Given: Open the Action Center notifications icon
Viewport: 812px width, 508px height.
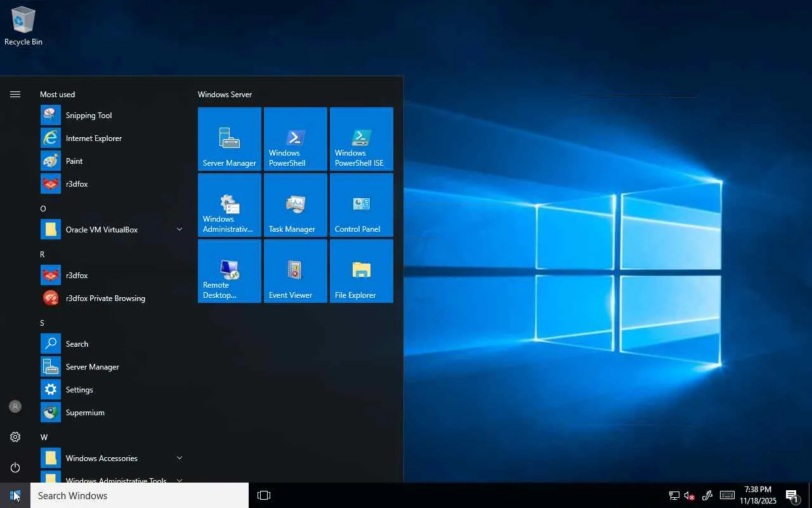Looking at the screenshot, I should [792, 495].
